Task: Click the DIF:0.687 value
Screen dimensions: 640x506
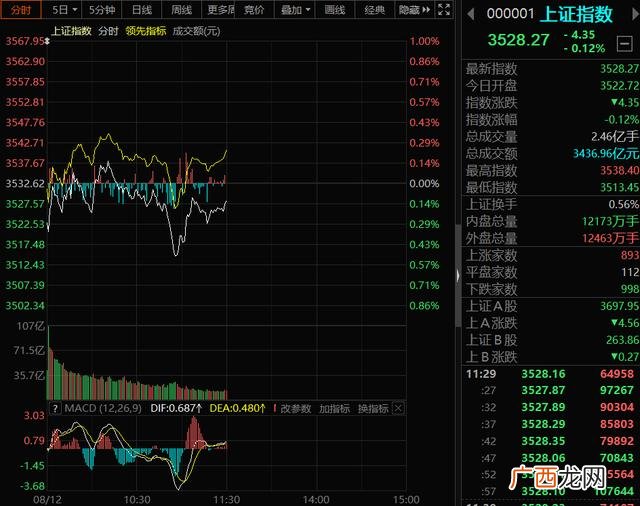Action: (x=176, y=408)
